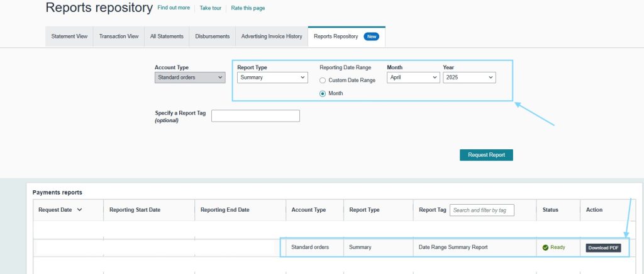Expand the Year dropdown showing 2025
Viewport: 644px width, 274px height.
(x=469, y=77)
